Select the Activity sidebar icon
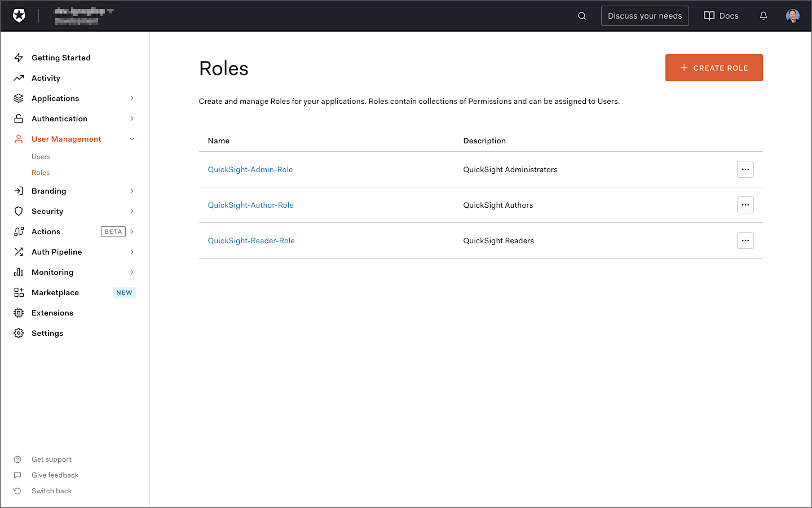The image size is (812, 508). tap(18, 78)
